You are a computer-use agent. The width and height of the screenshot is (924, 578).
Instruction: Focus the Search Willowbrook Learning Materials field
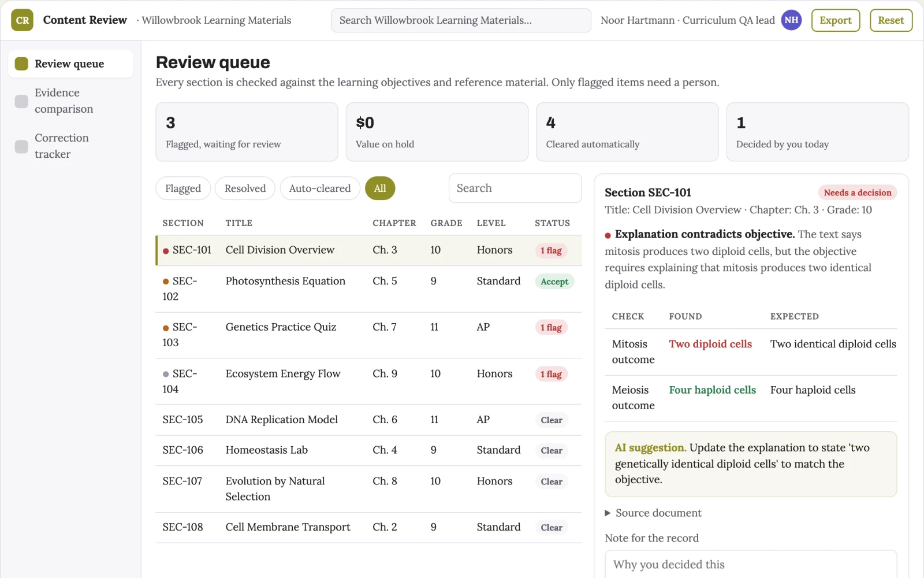(461, 20)
